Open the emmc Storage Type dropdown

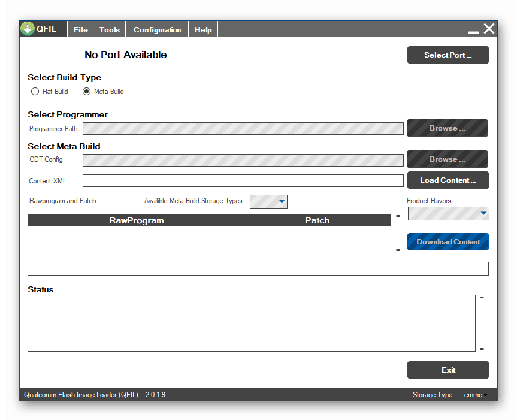point(476,395)
